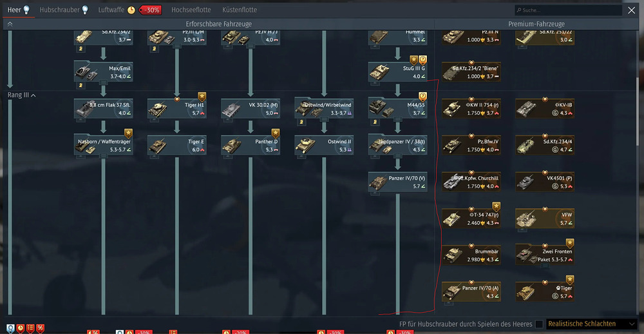Expand the Zwei Fronten Paket group
644x334 pixels.
pyautogui.click(x=545, y=266)
